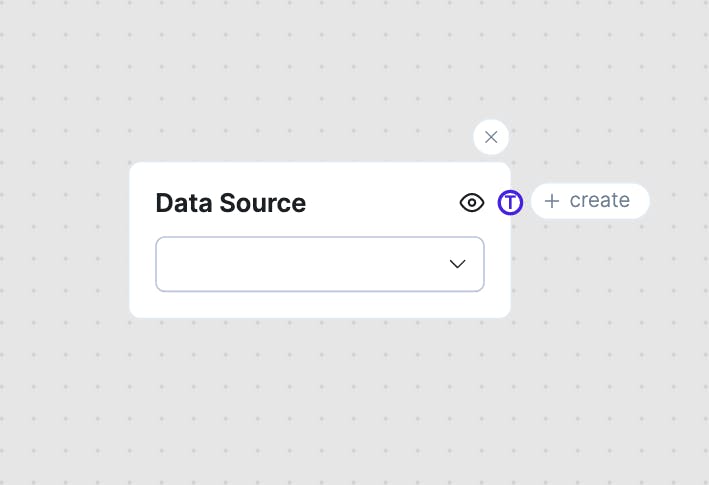Close the Data Source node with X
Viewport: 709px width, 485px height.
tap(491, 137)
